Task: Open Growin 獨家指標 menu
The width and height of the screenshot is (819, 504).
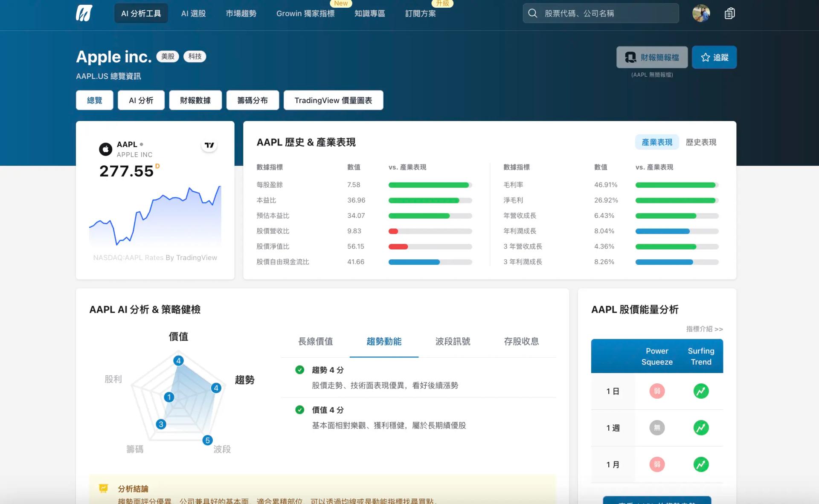Action: [x=305, y=14]
